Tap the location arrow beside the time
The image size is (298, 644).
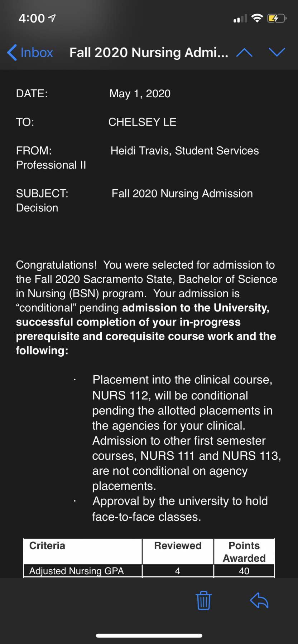pyautogui.click(x=52, y=18)
